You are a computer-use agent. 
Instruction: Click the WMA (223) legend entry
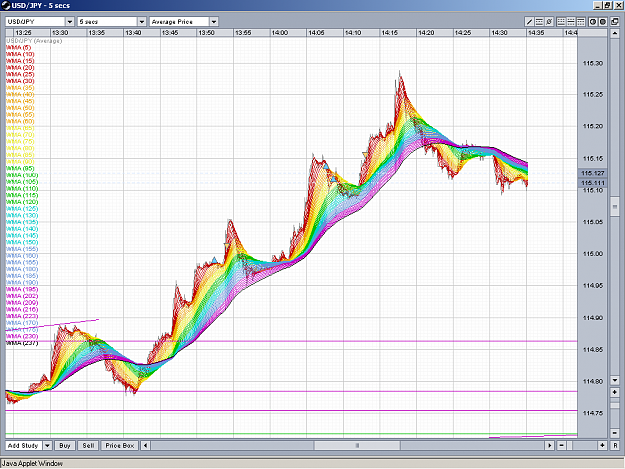point(22,316)
